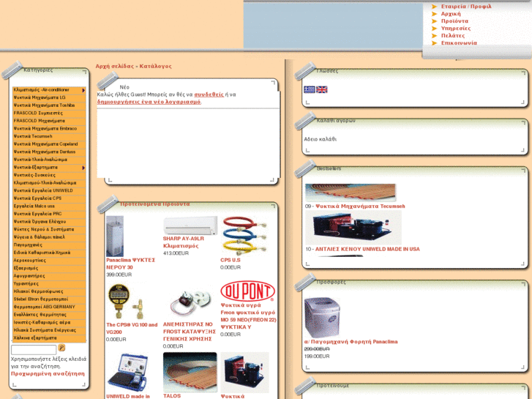Click the CPS colored hoses product image

(x=244, y=236)
